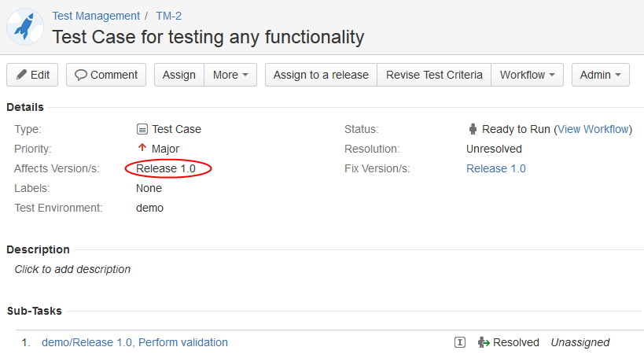
Task: Click the Ready to Run status icon
Action: [473, 129]
